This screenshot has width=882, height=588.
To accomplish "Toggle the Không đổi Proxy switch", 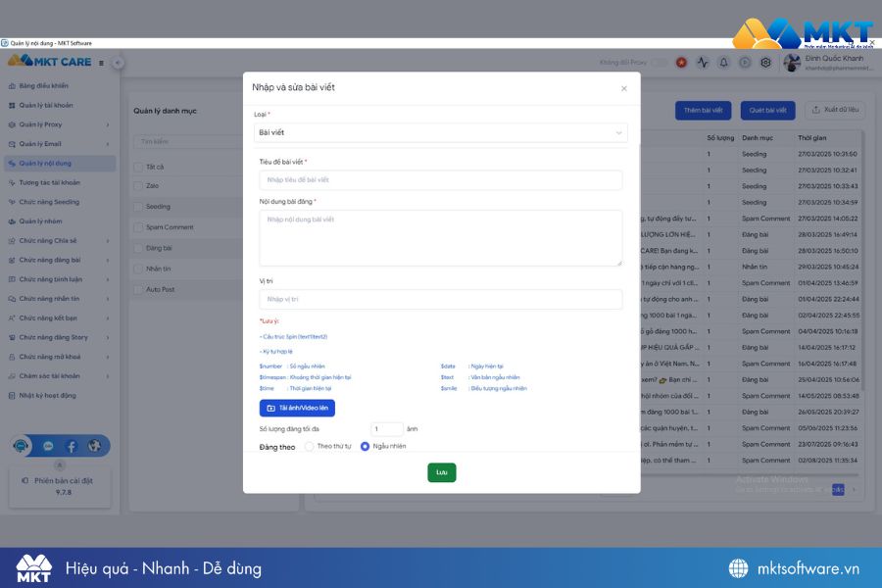I will click(x=659, y=63).
